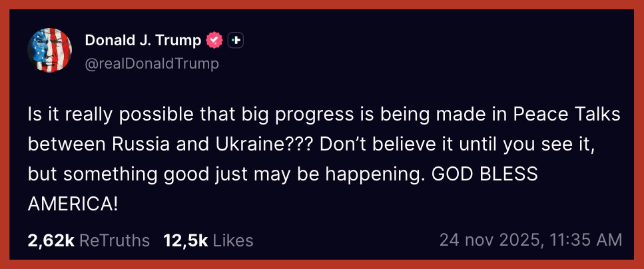Click the ReTruths label
Viewport: 644px width, 269px height.
[x=115, y=240]
